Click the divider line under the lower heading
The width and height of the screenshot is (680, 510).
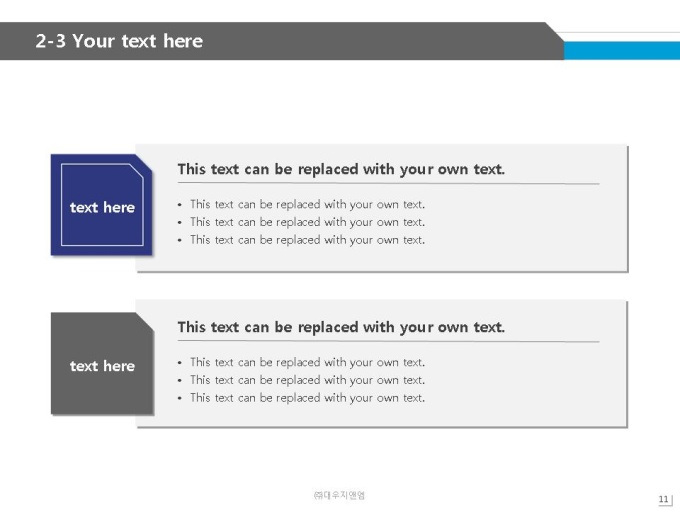tap(389, 342)
